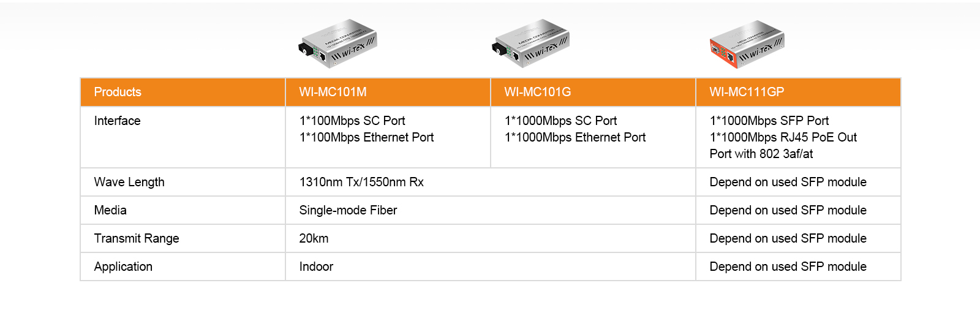Click the Indoor application value

pos(316,267)
